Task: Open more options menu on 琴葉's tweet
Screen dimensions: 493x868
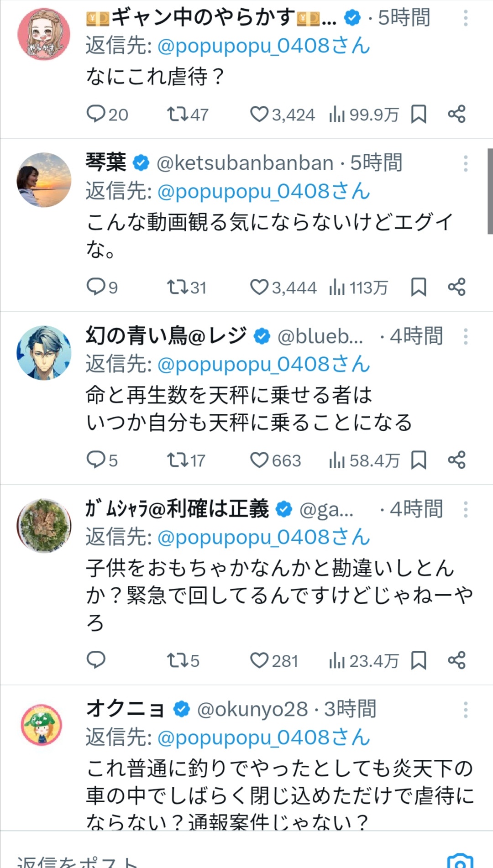Action: (465, 163)
